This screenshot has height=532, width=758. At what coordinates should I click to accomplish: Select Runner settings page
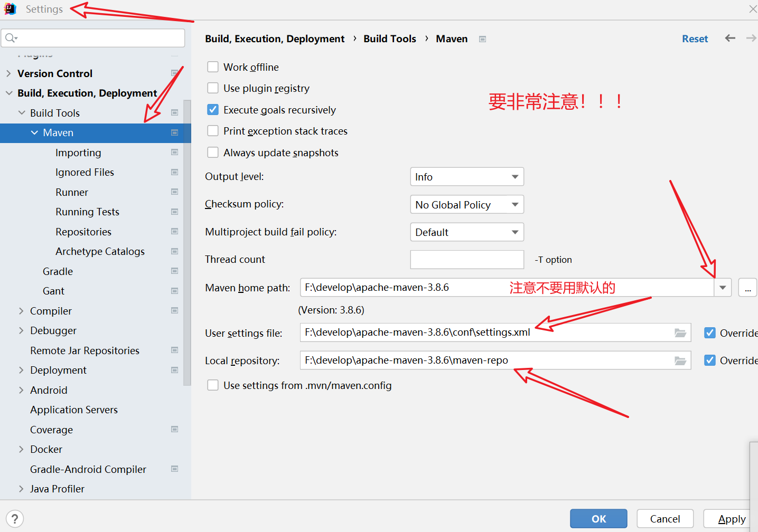(72, 192)
